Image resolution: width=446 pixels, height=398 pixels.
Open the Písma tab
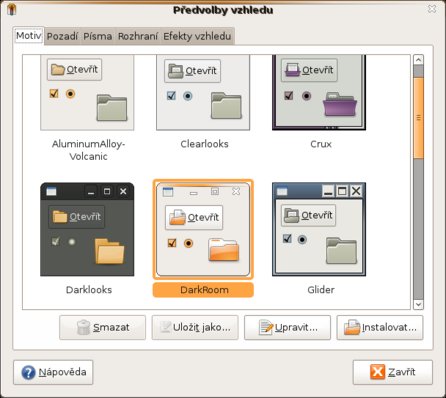(x=97, y=36)
